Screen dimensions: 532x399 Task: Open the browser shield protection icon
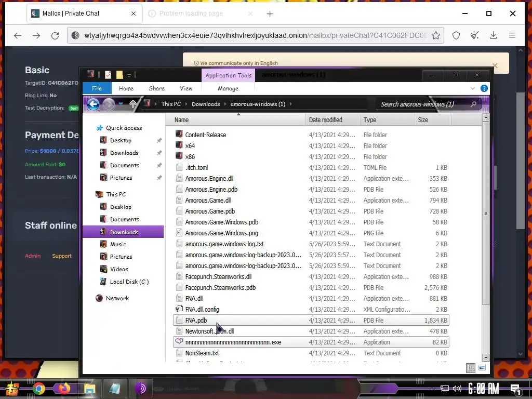click(x=456, y=35)
